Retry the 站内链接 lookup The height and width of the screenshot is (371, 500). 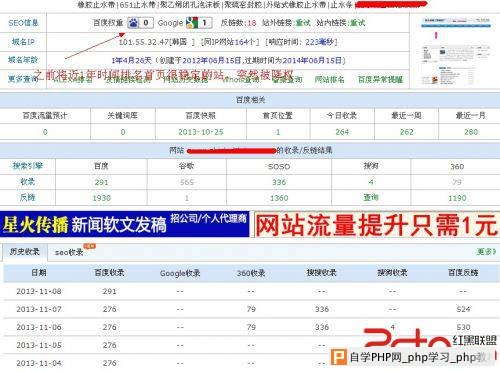pyautogui.click(x=358, y=23)
